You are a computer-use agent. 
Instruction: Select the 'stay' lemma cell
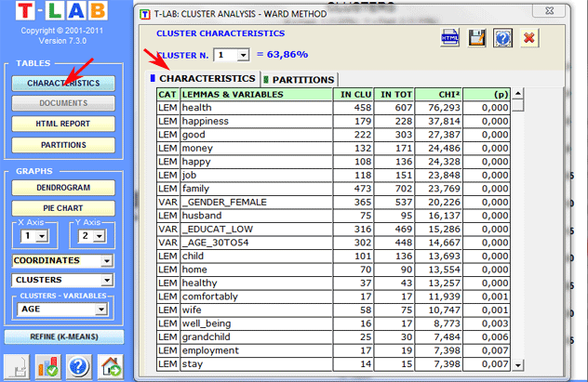click(x=257, y=364)
